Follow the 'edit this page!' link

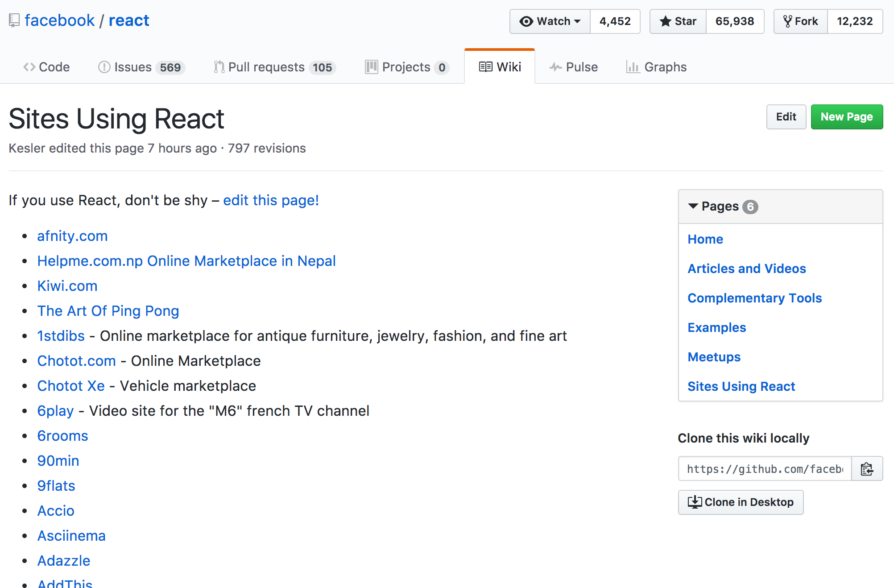click(x=271, y=200)
